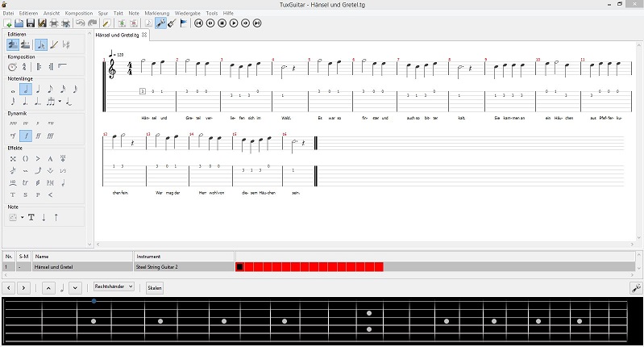Create a new song with the toolbar icon
This screenshot has width=644, height=347.
pos(7,23)
